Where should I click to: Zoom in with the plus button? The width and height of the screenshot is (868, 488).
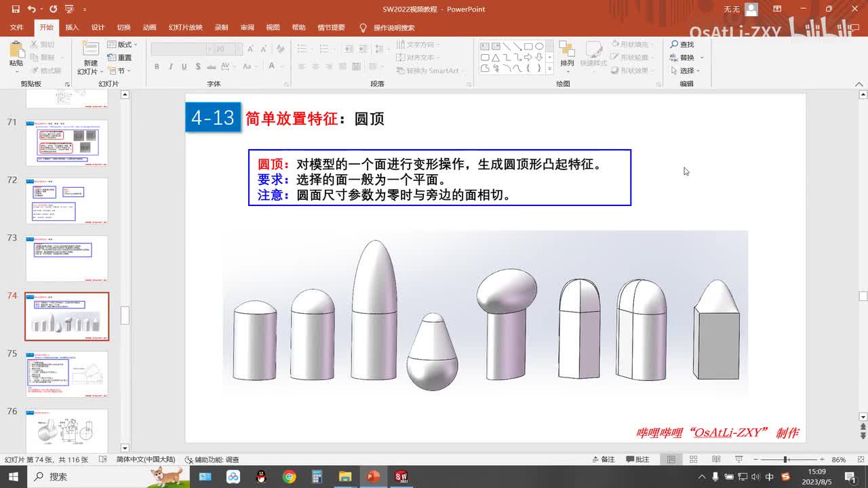click(822, 460)
